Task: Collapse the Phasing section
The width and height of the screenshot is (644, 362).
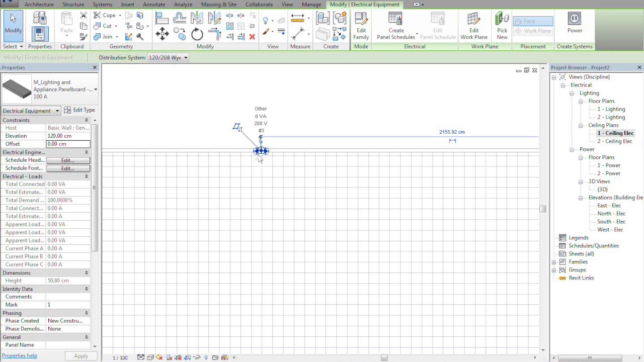Action: click(86, 313)
